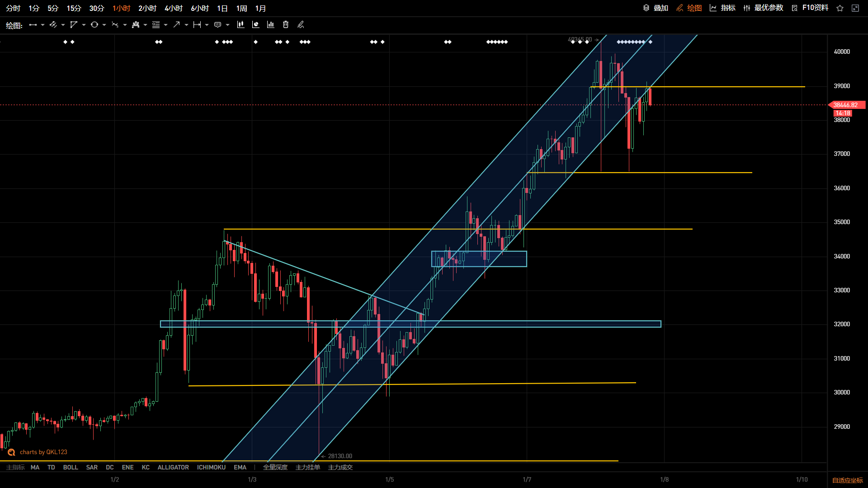This screenshot has height=488, width=868.
Task: Expand the circle shape dropdown arrow
Action: click(104, 25)
